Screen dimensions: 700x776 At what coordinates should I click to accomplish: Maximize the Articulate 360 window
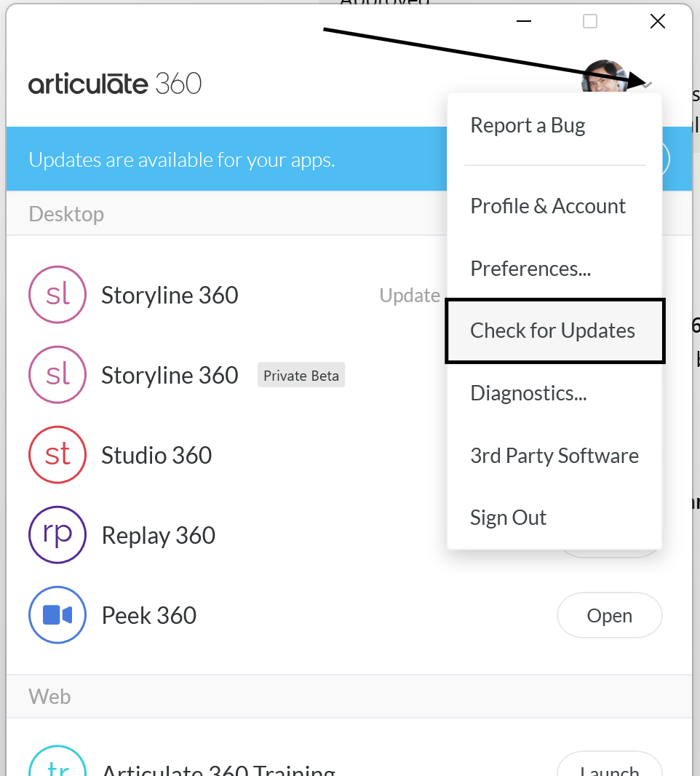coord(590,22)
